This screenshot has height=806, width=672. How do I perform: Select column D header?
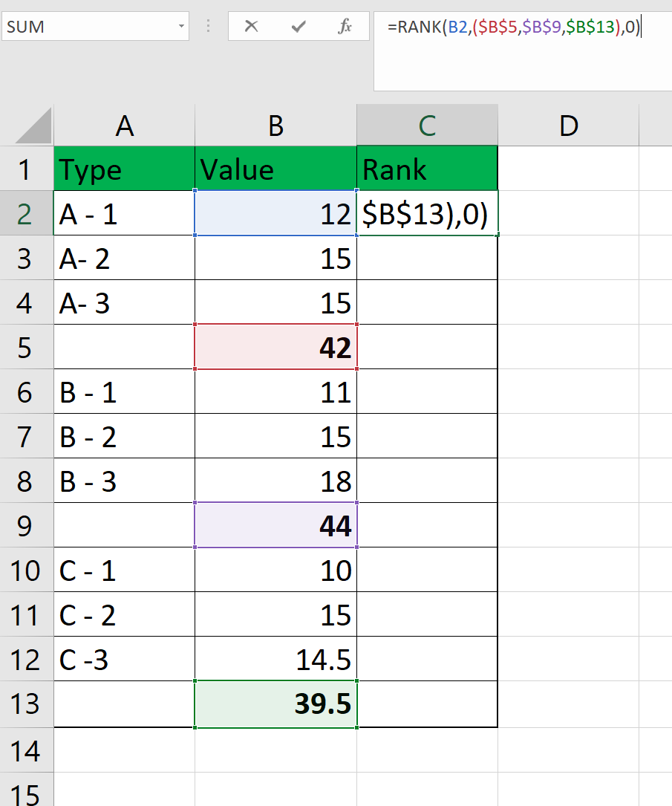(x=568, y=126)
